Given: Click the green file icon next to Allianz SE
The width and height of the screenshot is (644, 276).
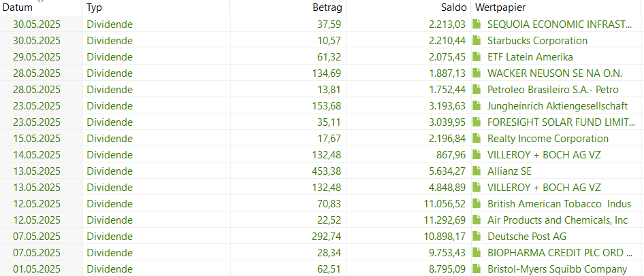Looking at the screenshot, I should click(x=477, y=171).
